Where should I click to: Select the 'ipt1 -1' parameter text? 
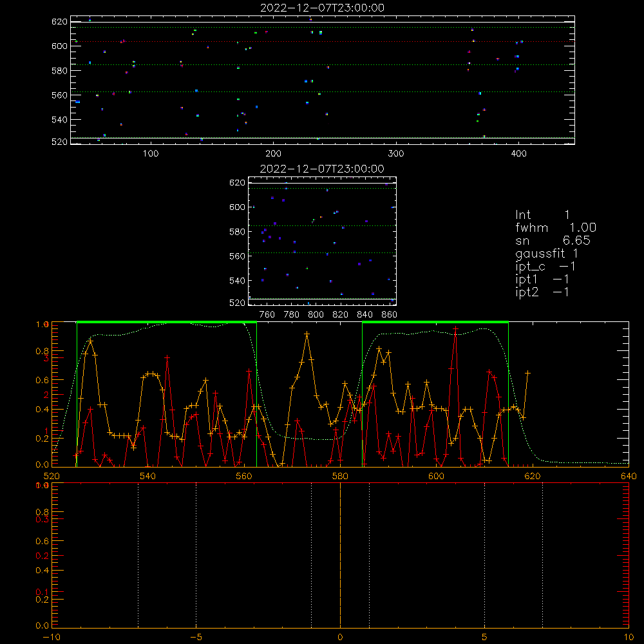[542, 279]
